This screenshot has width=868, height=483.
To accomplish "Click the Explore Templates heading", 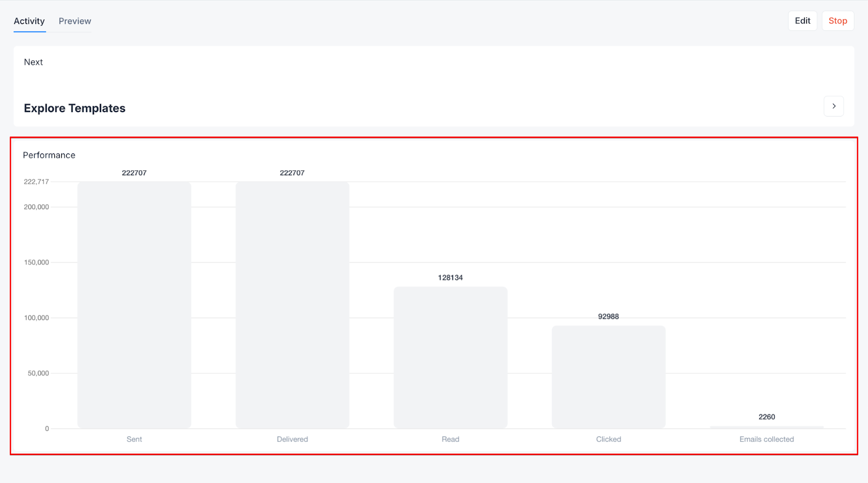I will tap(74, 108).
